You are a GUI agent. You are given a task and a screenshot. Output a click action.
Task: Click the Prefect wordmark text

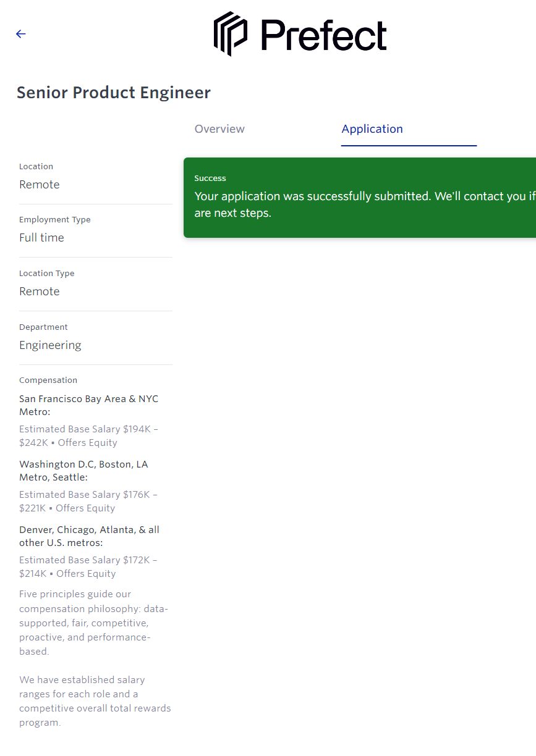tap(323, 35)
